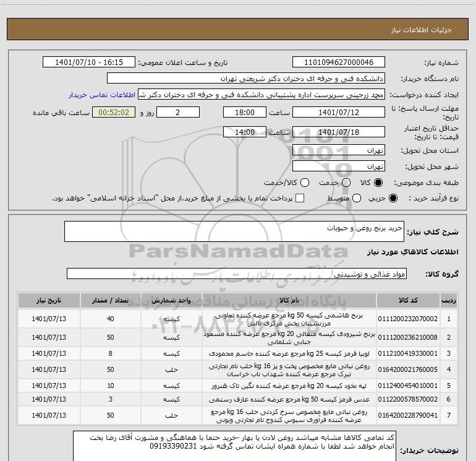Image resolution: width=476 pixels, height=461 pixels.
Task: Select the کالا/خدمت radio button
Action: [305, 183]
